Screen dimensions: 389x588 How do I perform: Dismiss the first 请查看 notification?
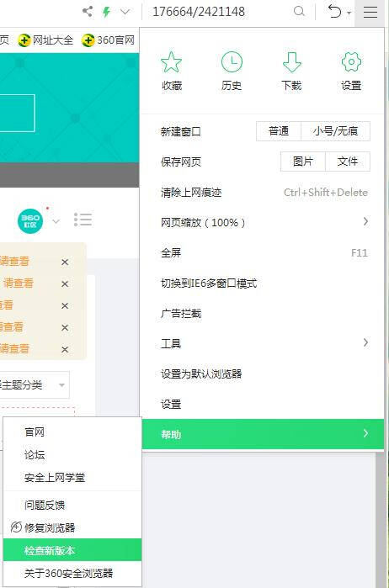(65, 262)
